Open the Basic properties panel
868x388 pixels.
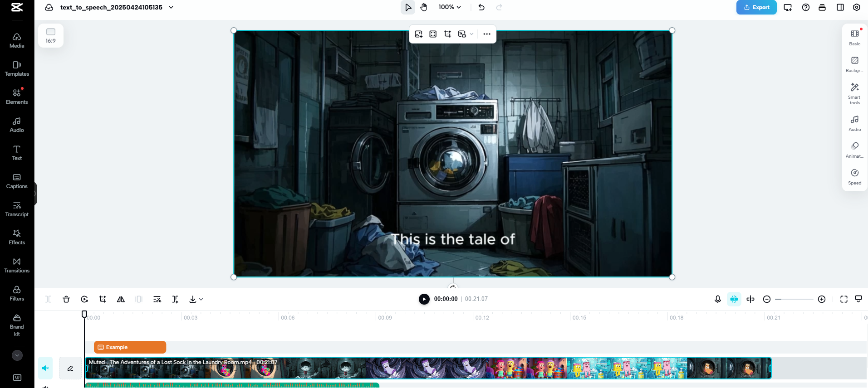[x=855, y=37]
